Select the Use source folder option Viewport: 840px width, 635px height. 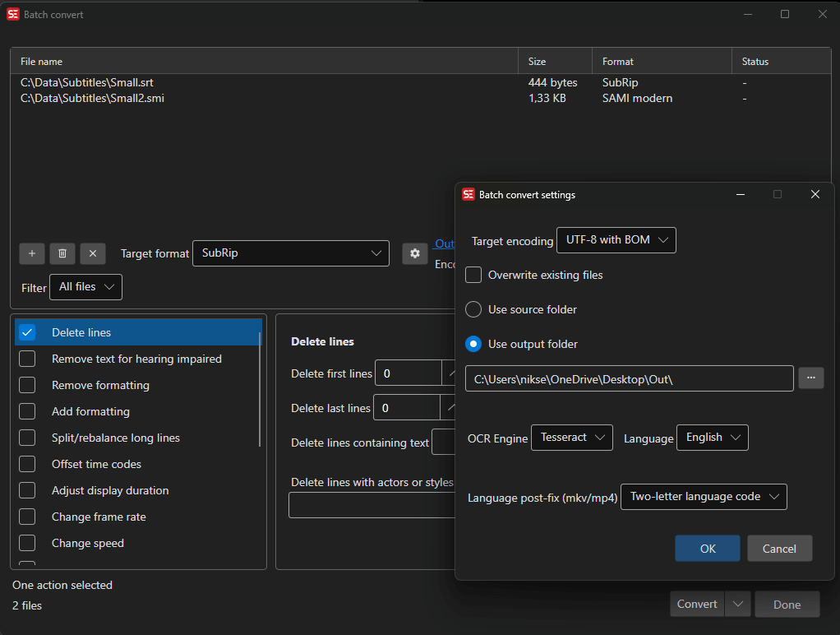pyautogui.click(x=473, y=309)
